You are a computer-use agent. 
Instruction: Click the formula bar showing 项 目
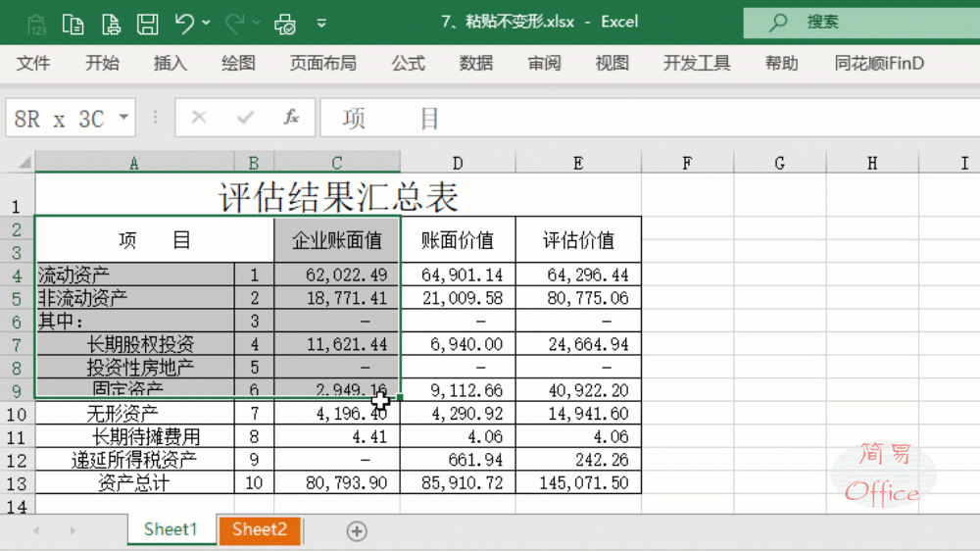point(650,118)
